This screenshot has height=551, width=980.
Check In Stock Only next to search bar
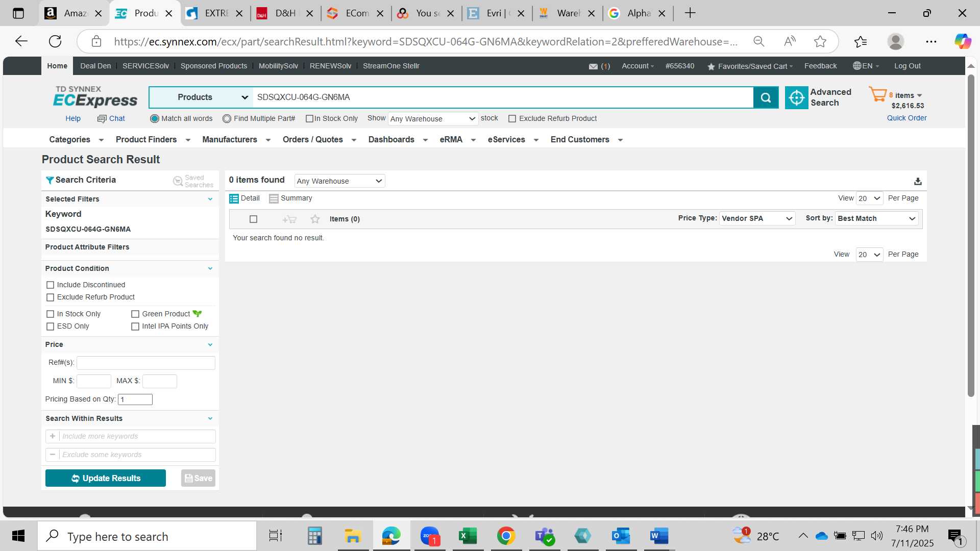point(309,119)
